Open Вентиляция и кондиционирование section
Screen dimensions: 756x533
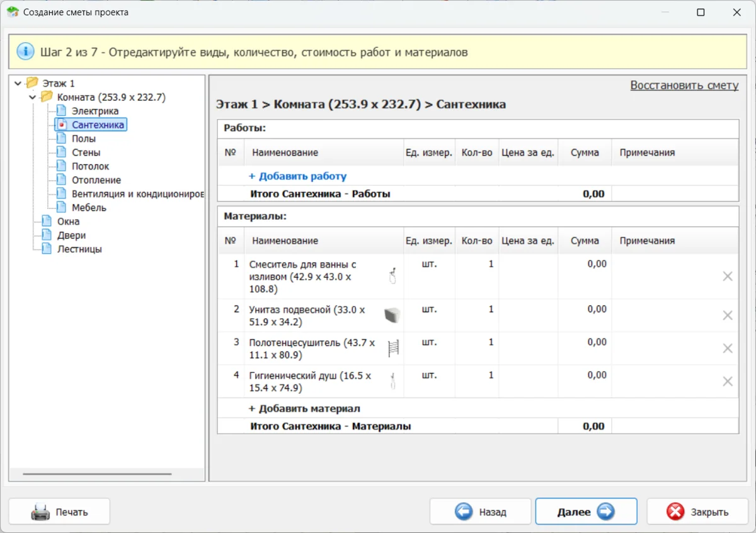[138, 194]
